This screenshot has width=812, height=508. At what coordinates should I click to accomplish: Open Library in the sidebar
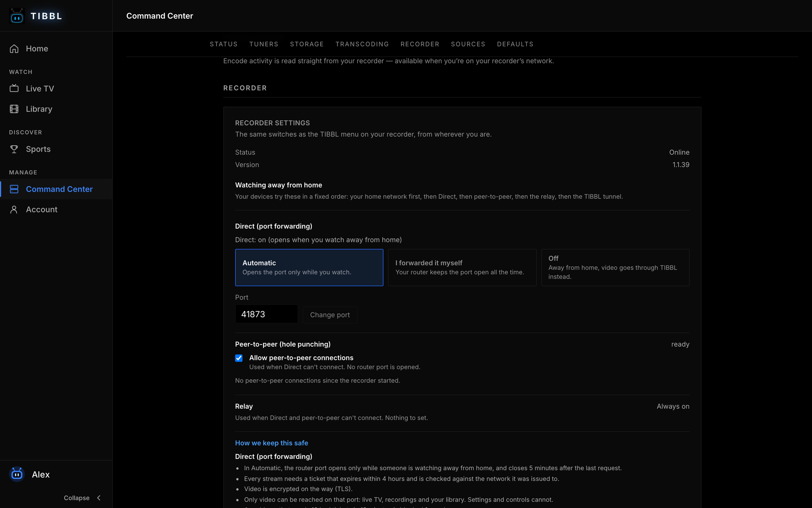click(x=39, y=109)
